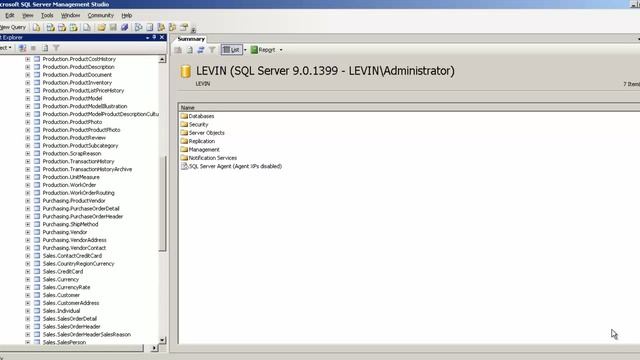
Task: Click the Synchronize arrows icon in Summary toolbar
Action: (x=200, y=50)
